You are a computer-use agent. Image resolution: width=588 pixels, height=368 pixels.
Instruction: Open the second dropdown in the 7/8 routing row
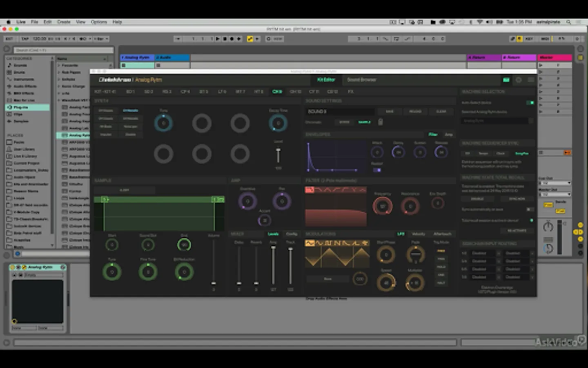[519, 277]
